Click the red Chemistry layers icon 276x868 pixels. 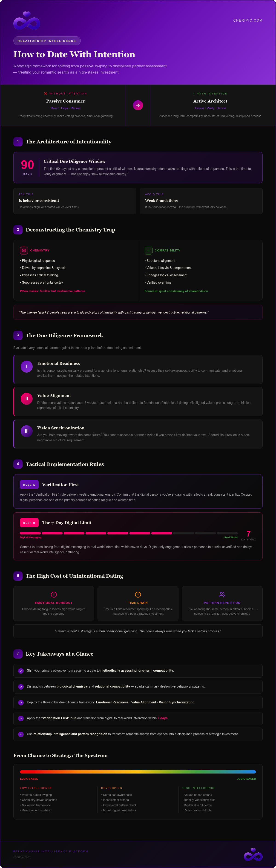[24, 250]
